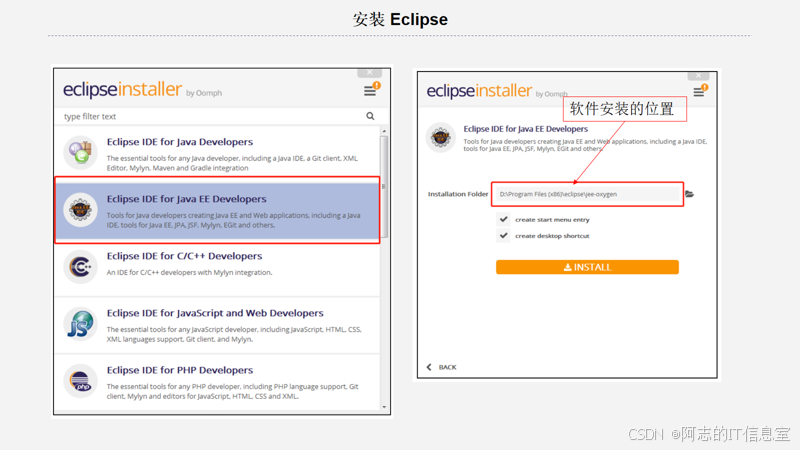Click PHP description mentioning PHP language support
800x450 pixels.
(x=233, y=391)
